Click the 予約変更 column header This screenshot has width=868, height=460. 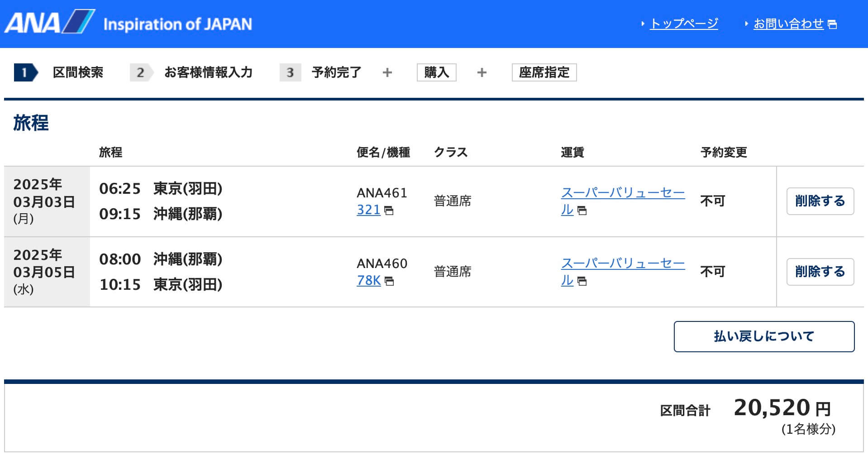[724, 153]
